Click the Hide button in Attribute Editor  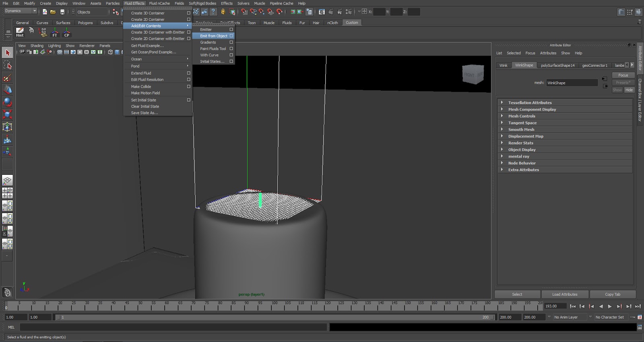pos(629,90)
